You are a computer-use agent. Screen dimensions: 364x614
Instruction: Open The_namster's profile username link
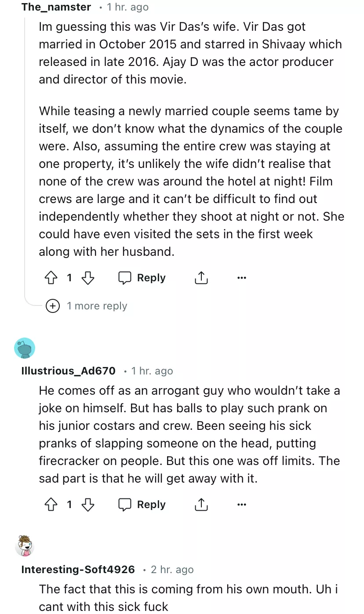point(56,7)
